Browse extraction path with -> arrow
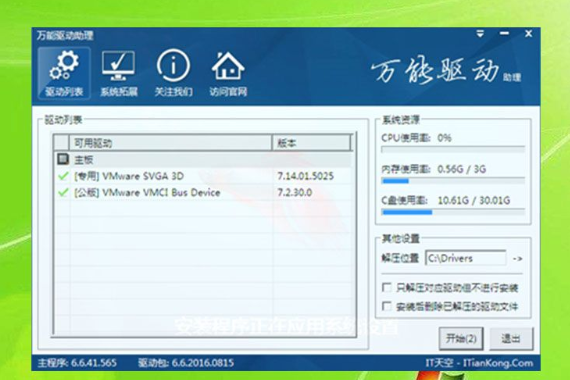The height and width of the screenshot is (380, 570). point(518,259)
